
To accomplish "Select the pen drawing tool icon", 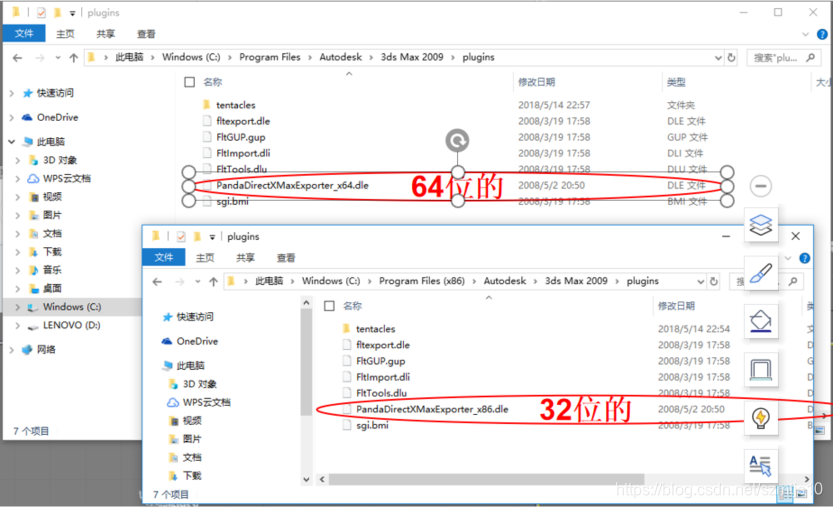I will coord(761,273).
